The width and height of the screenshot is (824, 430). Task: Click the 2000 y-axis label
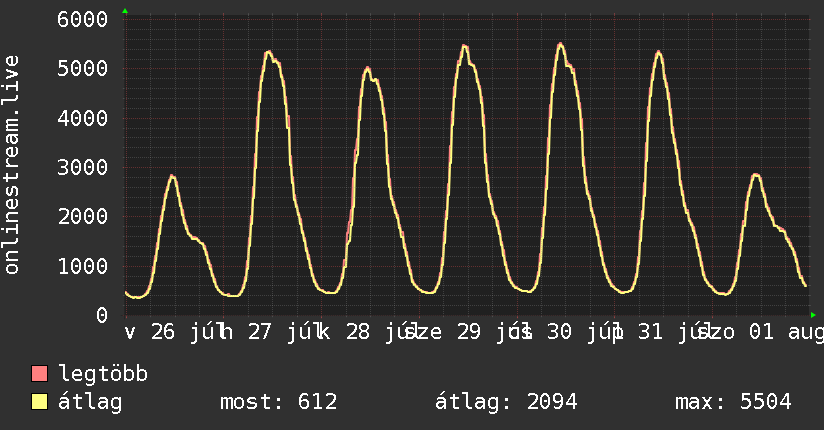(83, 216)
